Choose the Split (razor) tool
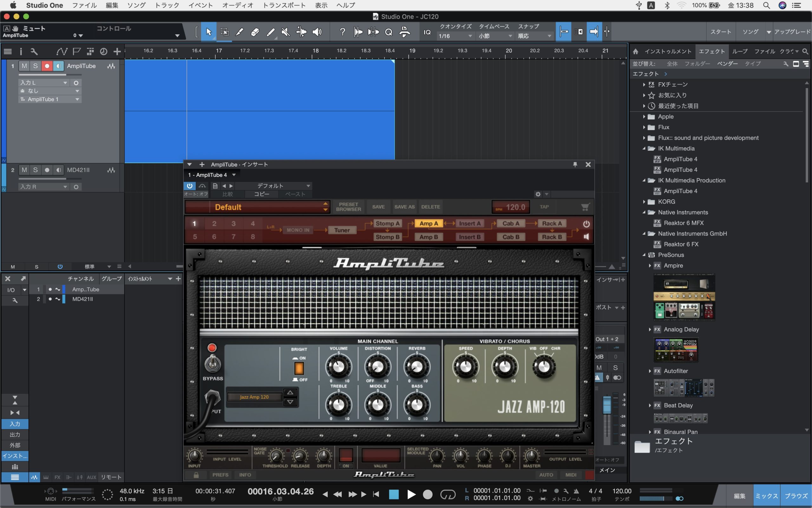This screenshot has width=812, height=508. point(239,32)
